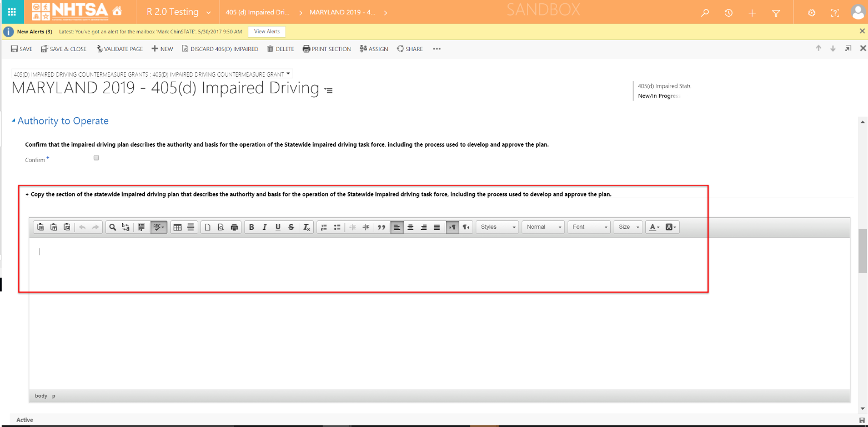Screen dimensions: 868x427
Task: Toggle left-to-right text direction
Action: pyautogui.click(x=453, y=227)
